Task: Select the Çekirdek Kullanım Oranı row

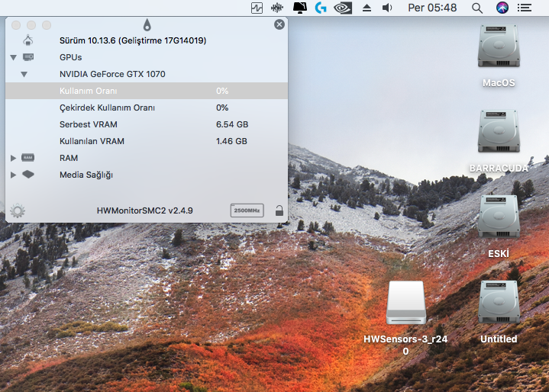Action: (x=107, y=108)
